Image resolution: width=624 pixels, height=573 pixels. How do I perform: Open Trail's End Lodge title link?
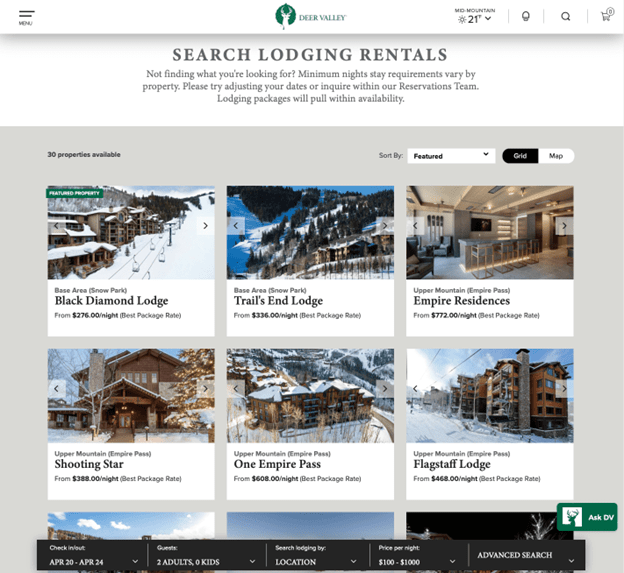(278, 301)
